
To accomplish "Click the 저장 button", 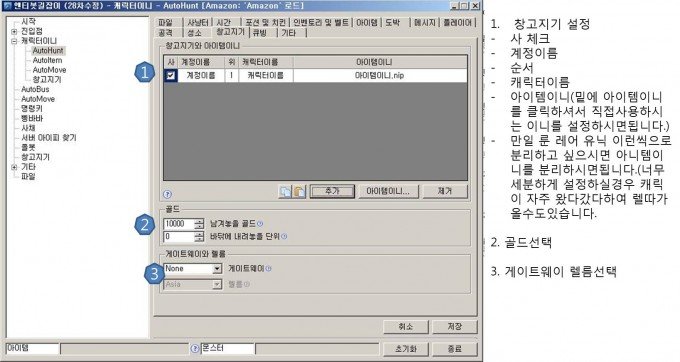I will [x=454, y=326].
